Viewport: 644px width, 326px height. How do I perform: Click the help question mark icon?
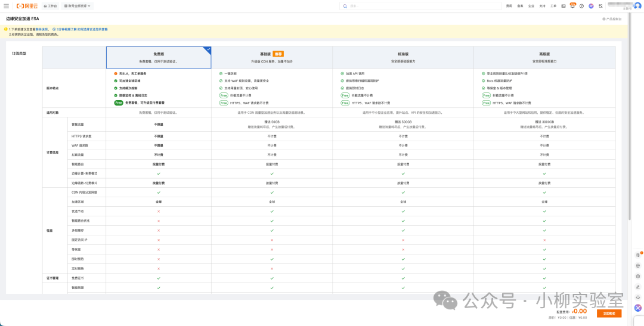click(x=581, y=6)
